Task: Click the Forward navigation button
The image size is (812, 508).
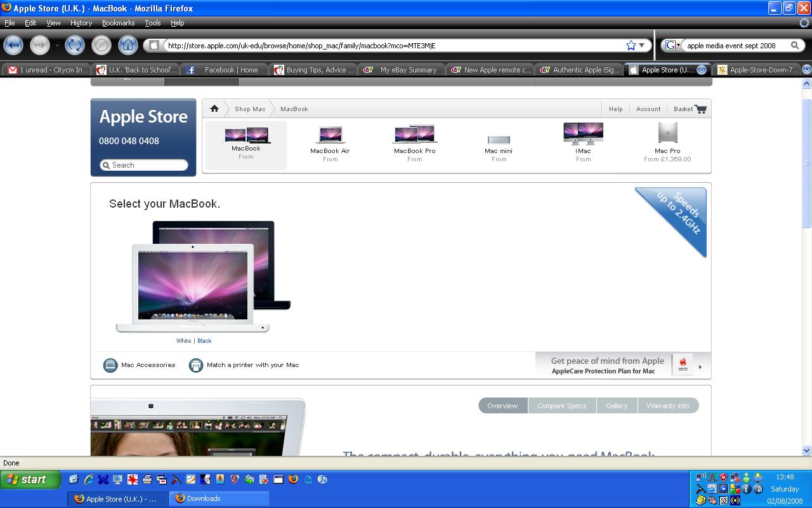Action: coord(40,45)
